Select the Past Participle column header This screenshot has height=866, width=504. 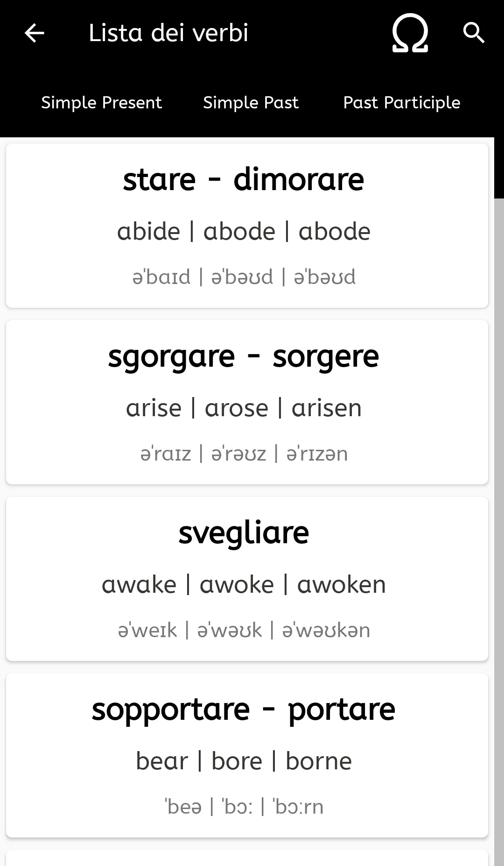tap(402, 102)
